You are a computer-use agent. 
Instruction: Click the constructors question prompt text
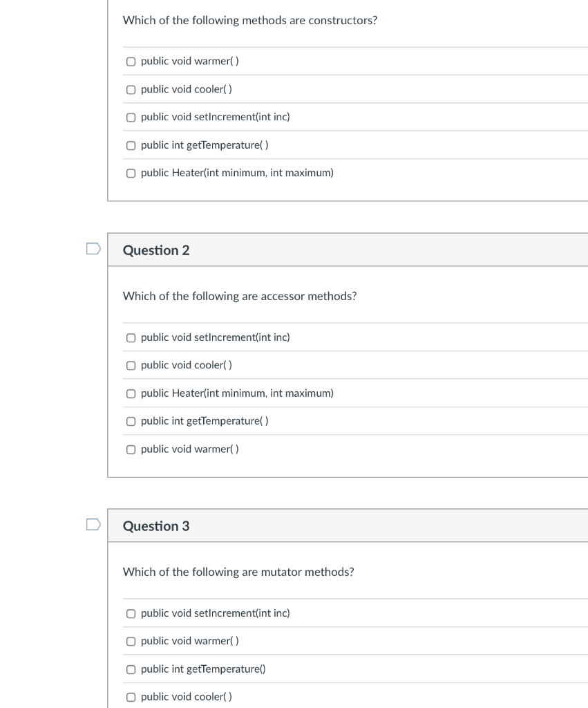pos(249,20)
